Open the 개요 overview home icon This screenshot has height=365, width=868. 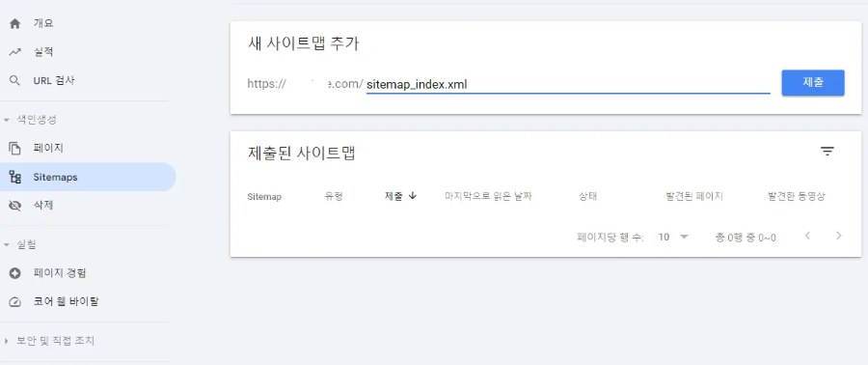click(14, 24)
